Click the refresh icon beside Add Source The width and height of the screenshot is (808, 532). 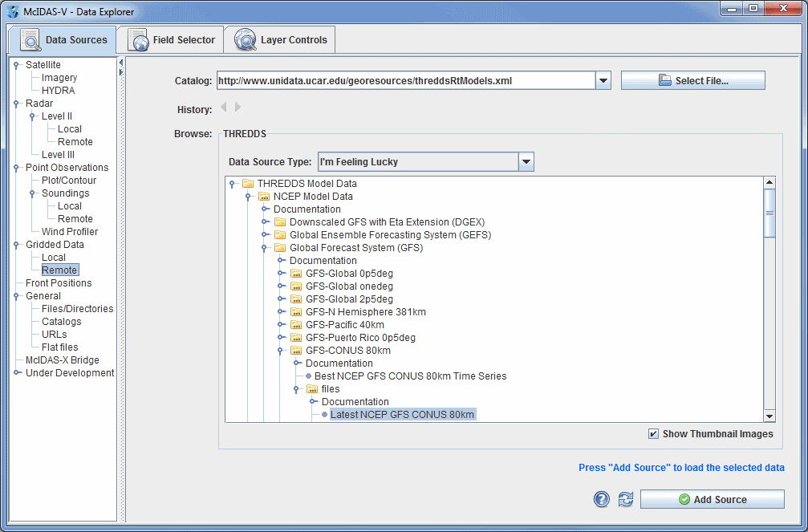[626, 499]
